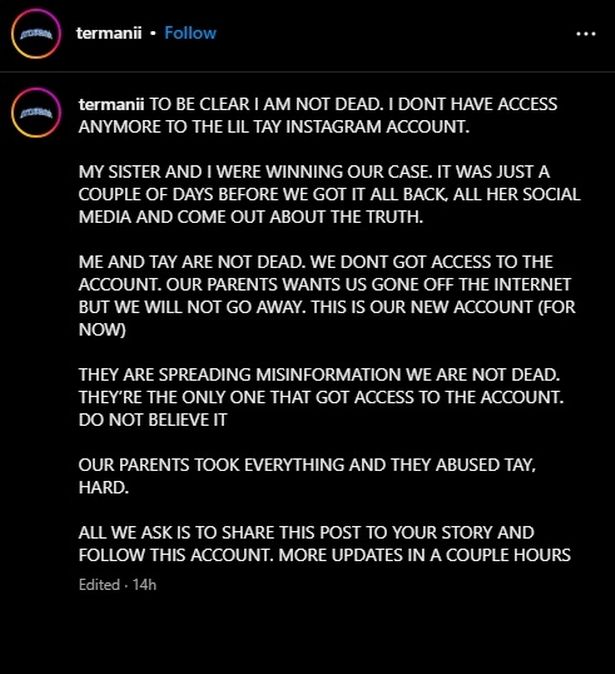615x674 pixels.
Task: Open termanii profile from the caption username
Action: [111, 105]
